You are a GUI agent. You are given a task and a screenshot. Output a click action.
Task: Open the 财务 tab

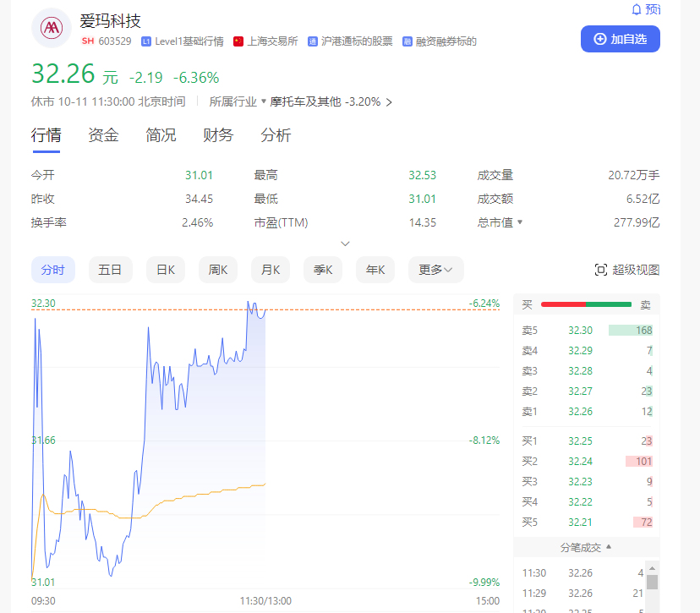click(x=218, y=135)
